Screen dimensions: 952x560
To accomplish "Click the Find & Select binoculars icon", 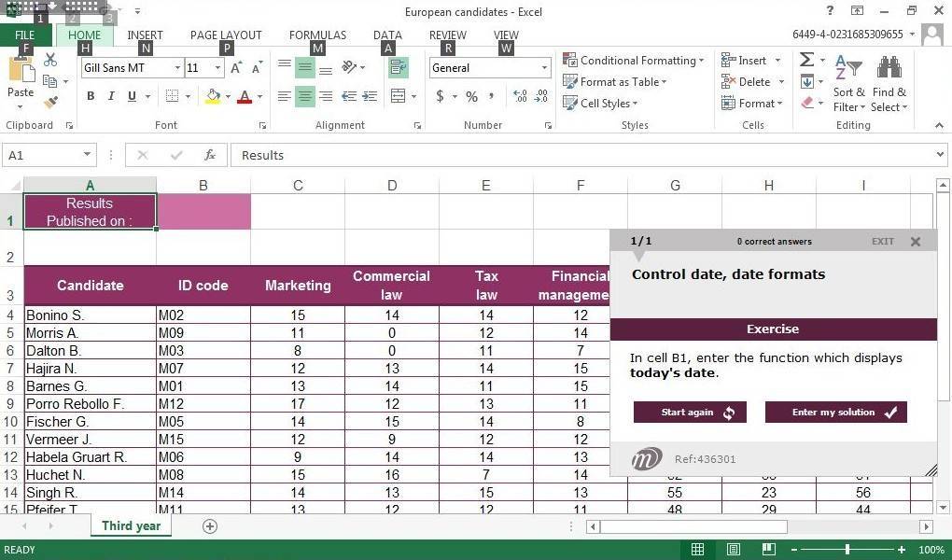I will click(x=889, y=68).
